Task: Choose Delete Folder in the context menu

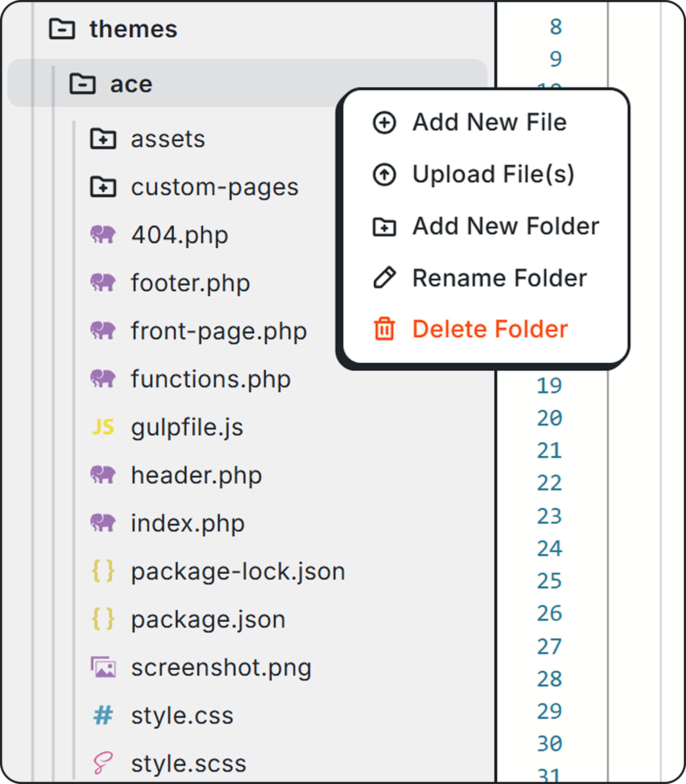Action: [x=491, y=329]
